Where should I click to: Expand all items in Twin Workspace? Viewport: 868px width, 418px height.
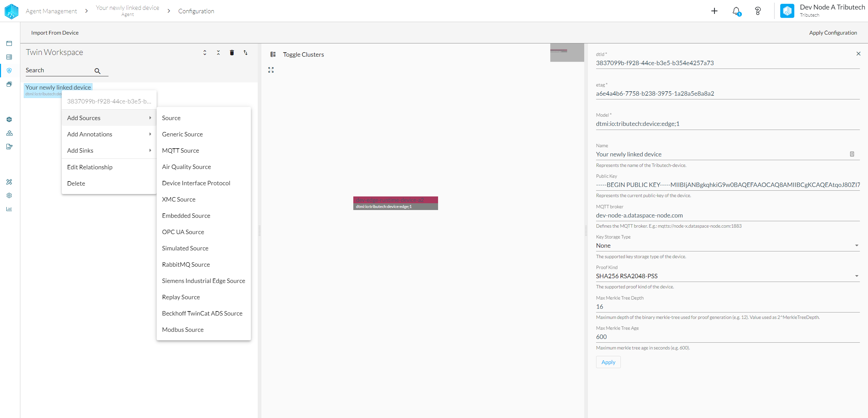(205, 53)
